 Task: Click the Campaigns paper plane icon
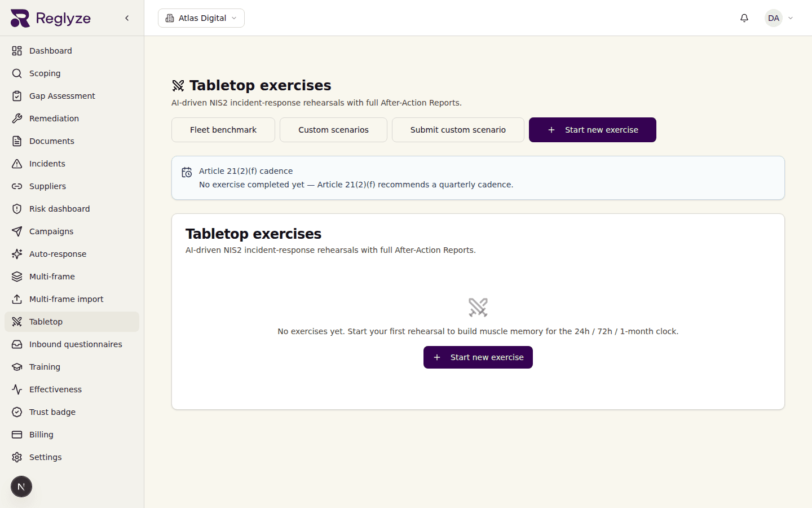pos(17,231)
